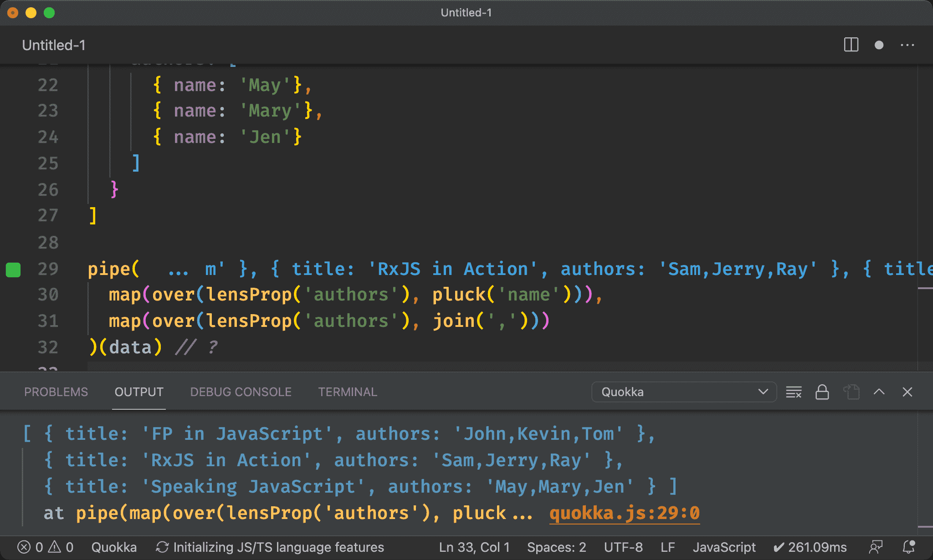Select the OUTPUT tab
This screenshot has height=560, width=933.
click(x=138, y=392)
